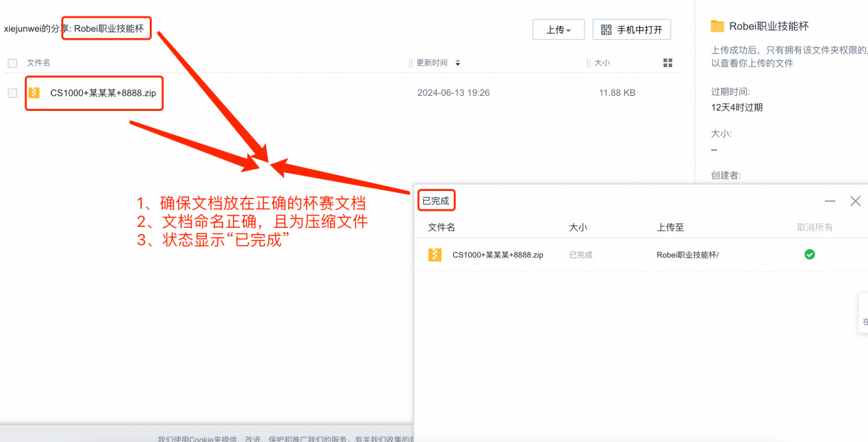Viewport: 868px width, 442px height.
Task: Minimize the upload progress panel
Action: point(830,201)
